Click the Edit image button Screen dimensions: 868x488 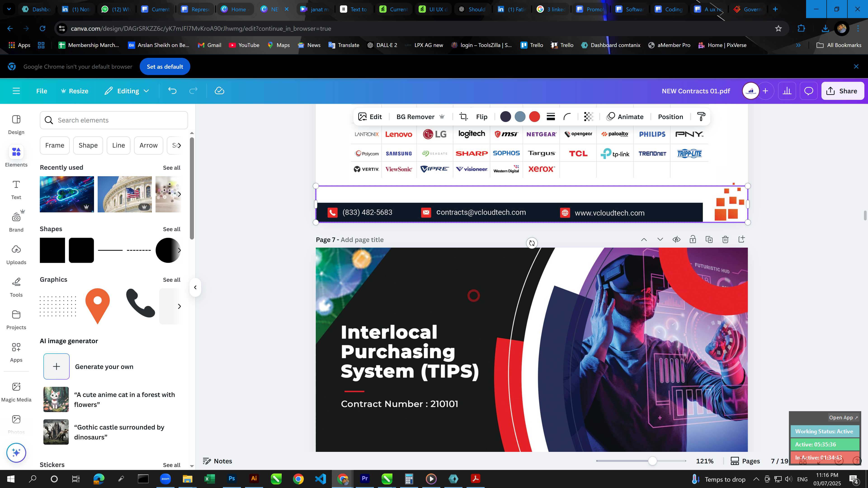(370, 117)
